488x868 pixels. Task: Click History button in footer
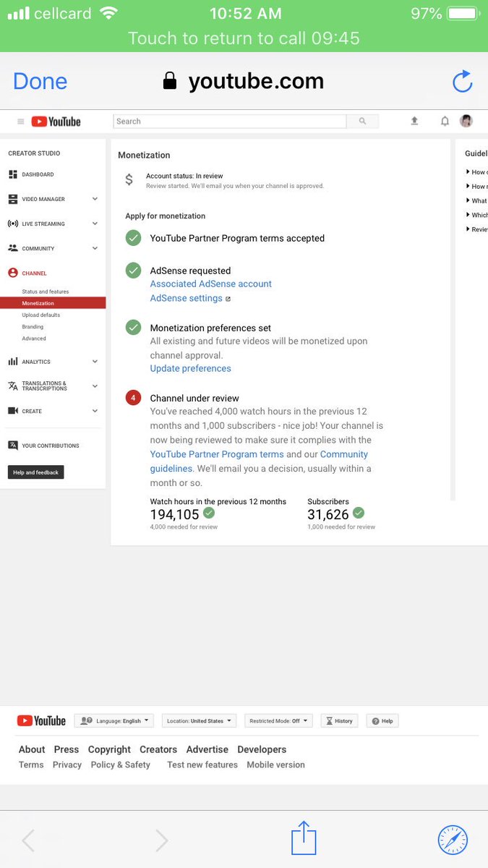[x=339, y=721]
